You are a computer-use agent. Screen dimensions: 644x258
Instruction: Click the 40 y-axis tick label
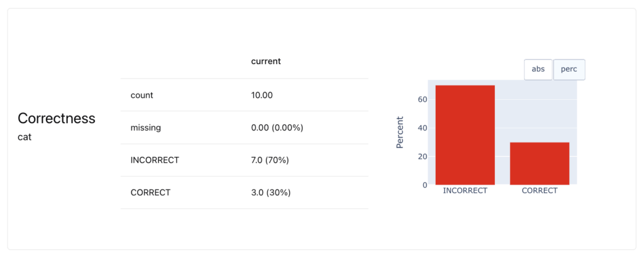coord(423,128)
